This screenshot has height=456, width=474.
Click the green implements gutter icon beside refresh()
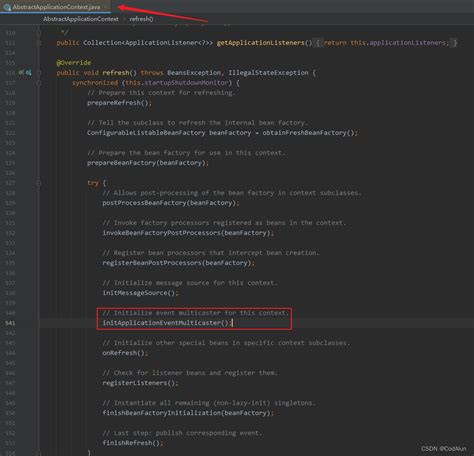pos(21,72)
